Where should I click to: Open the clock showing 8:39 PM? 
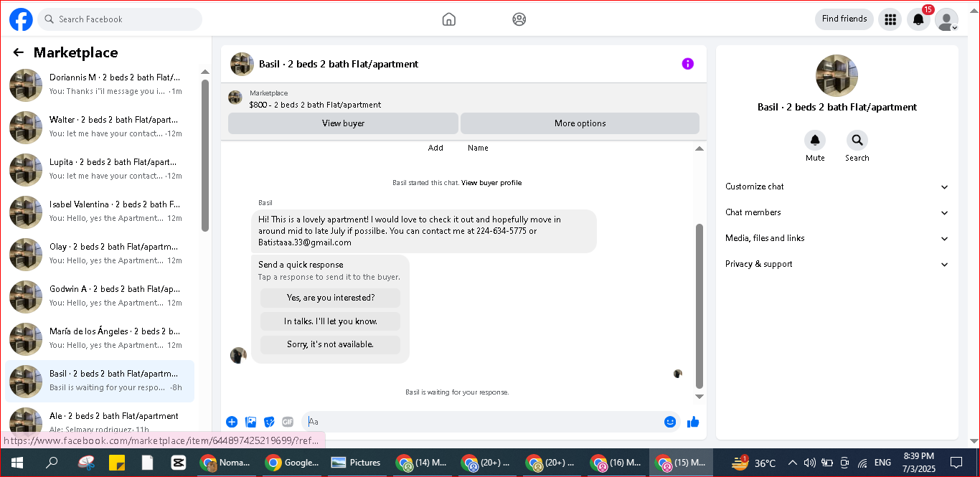[x=919, y=463]
